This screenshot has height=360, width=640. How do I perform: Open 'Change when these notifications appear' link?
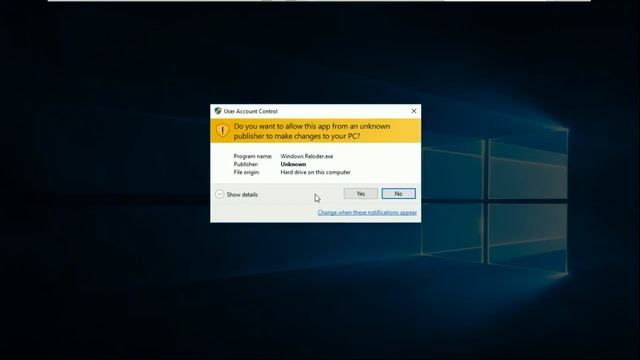tap(367, 213)
